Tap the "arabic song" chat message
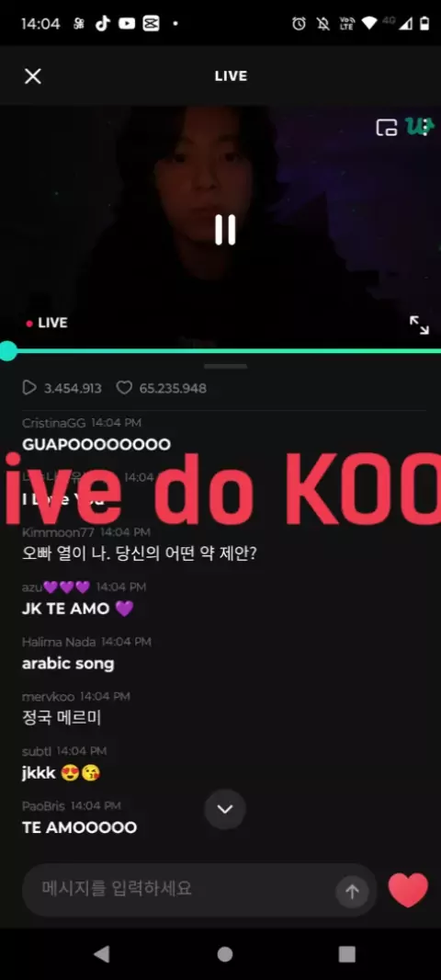This screenshot has height=980, width=441. tap(68, 664)
